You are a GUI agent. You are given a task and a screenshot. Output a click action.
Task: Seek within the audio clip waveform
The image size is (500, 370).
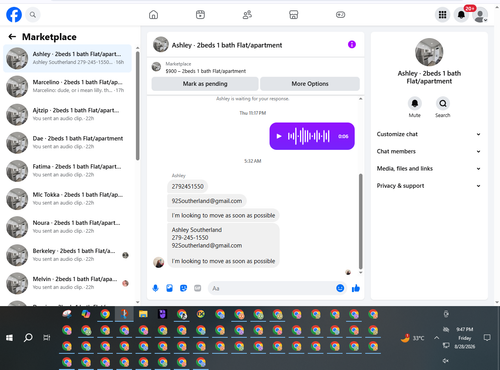309,136
